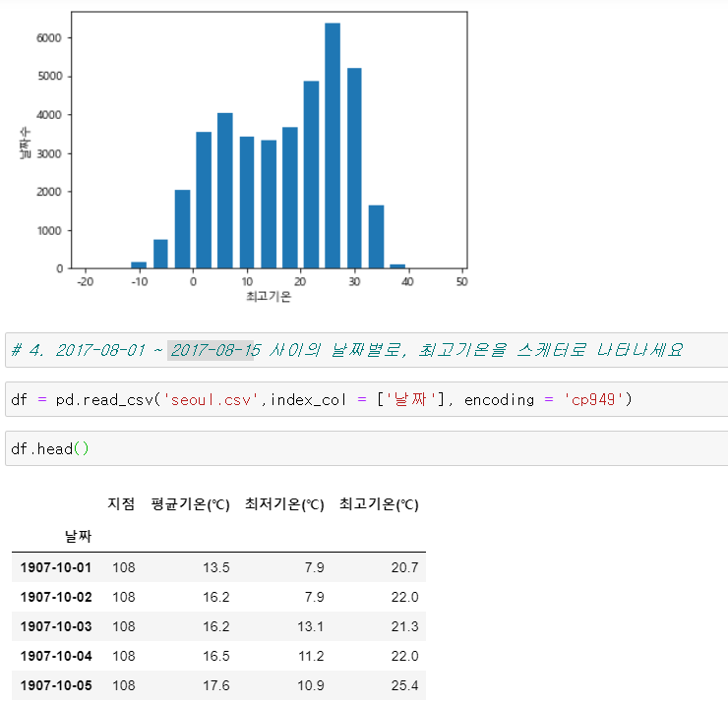Click the 지점 column header
728x703 pixels.
[x=121, y=503]
